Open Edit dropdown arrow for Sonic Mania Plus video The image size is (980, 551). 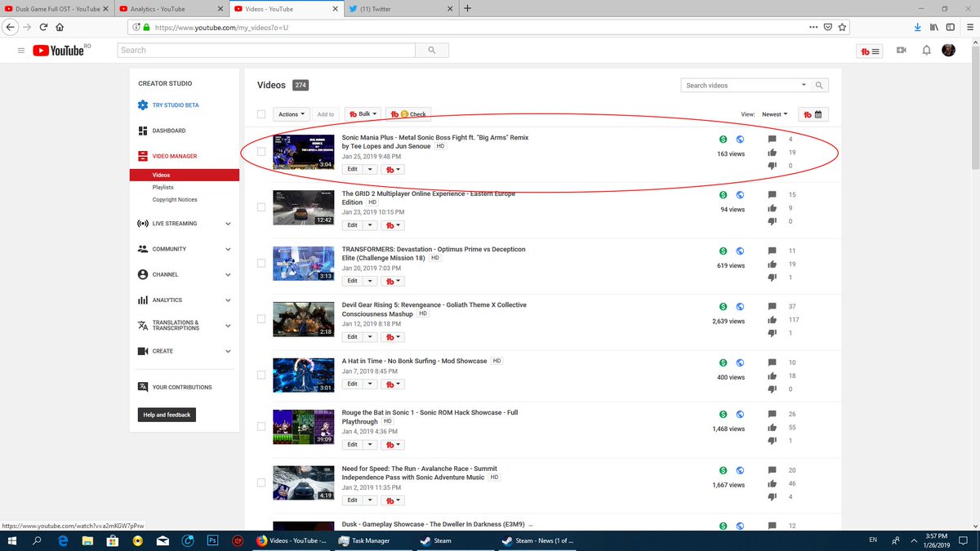pyautogui.click(x=370, y=169)
